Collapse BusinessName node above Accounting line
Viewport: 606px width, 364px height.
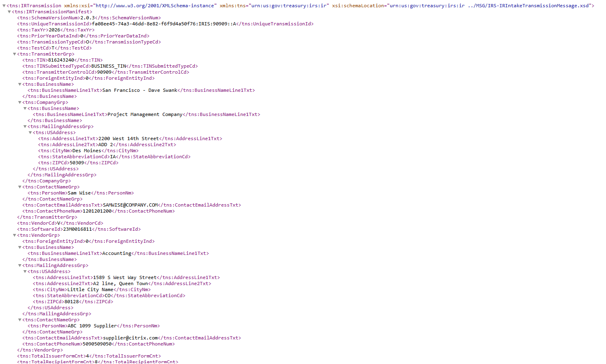point(20,247)
